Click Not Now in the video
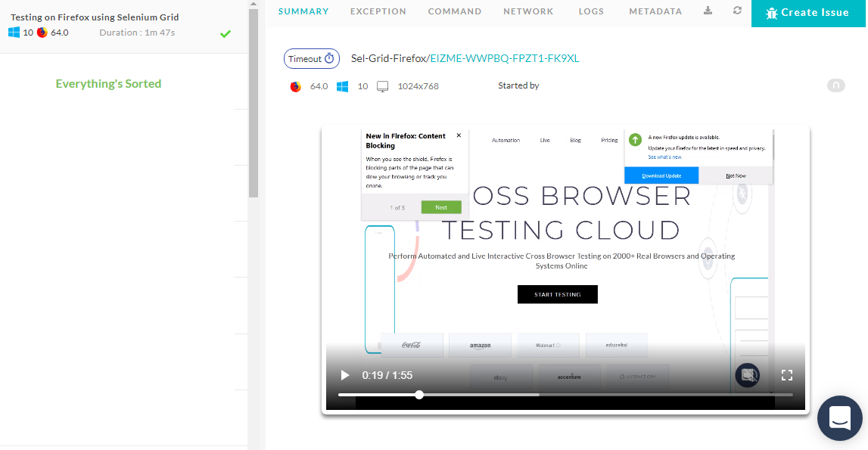Image resolution: width=868 pixels, height=450 pixels. pyautogui.click(x=736, y=175)
